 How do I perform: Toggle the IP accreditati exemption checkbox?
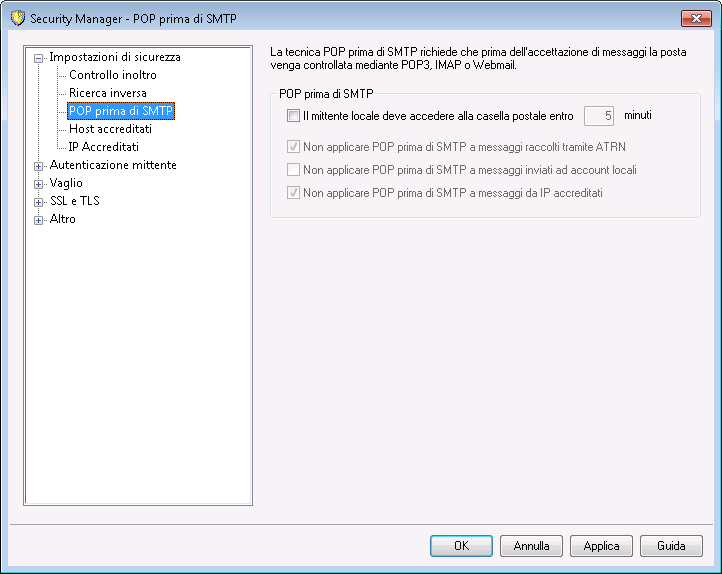(x=293, y=192)
